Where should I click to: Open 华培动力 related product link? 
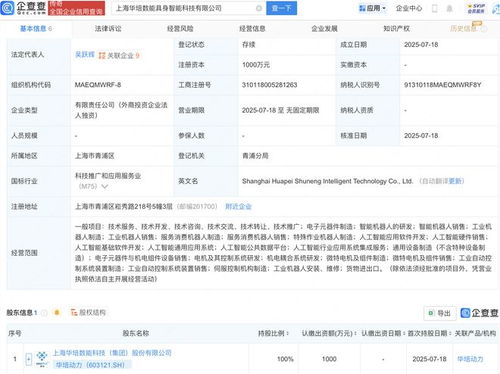tap(470, 359)
